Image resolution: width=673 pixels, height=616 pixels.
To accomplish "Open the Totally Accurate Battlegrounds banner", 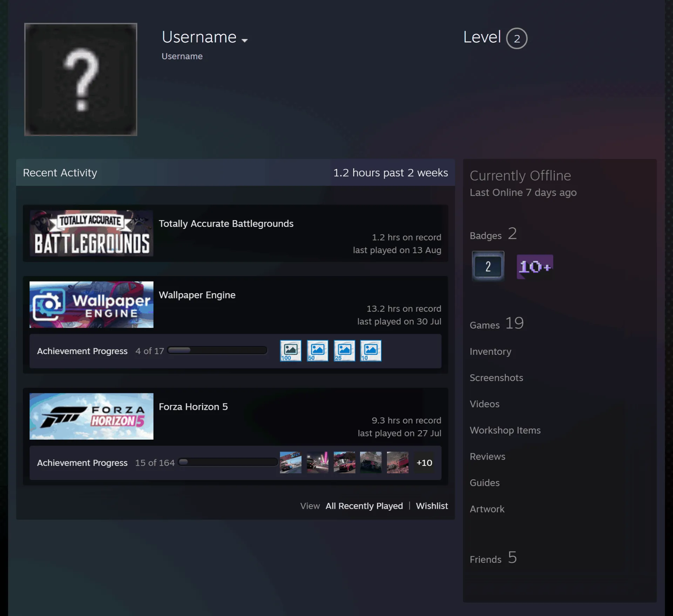I will pos(91,233).
